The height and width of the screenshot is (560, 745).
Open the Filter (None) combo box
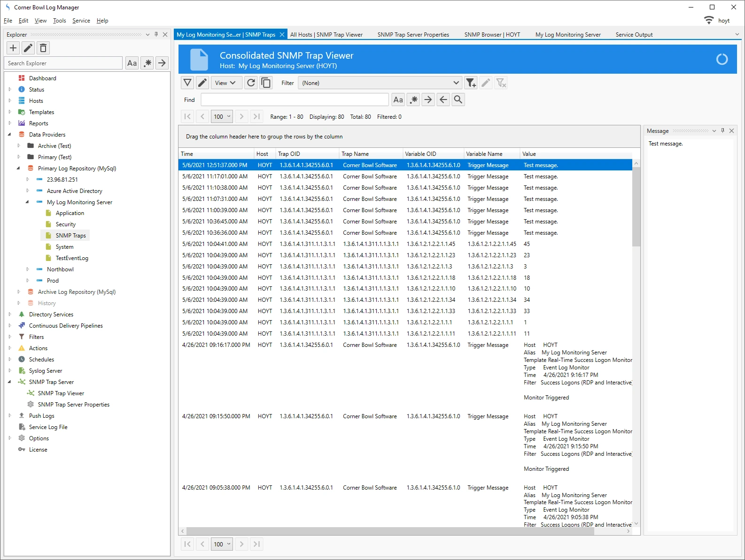[x=380, y=83]
